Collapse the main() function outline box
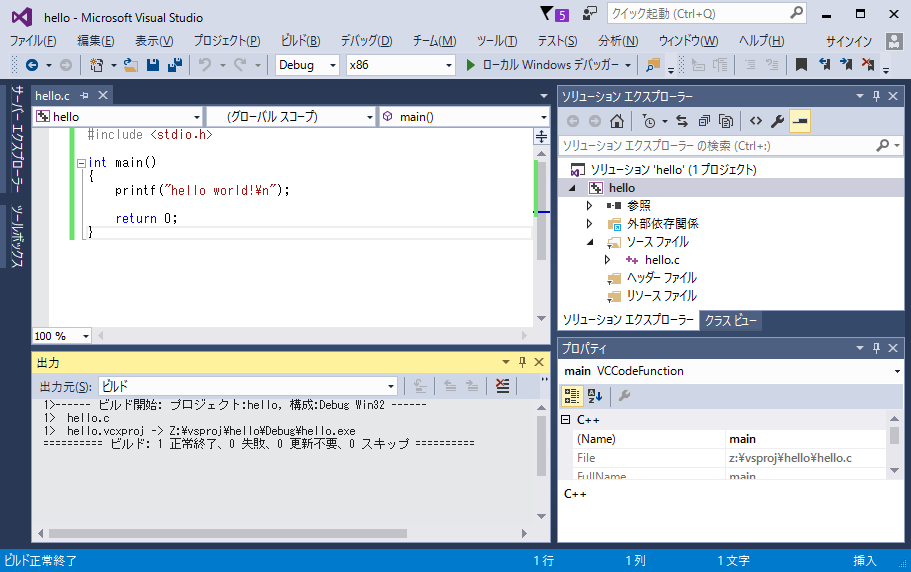 point(81,163)
